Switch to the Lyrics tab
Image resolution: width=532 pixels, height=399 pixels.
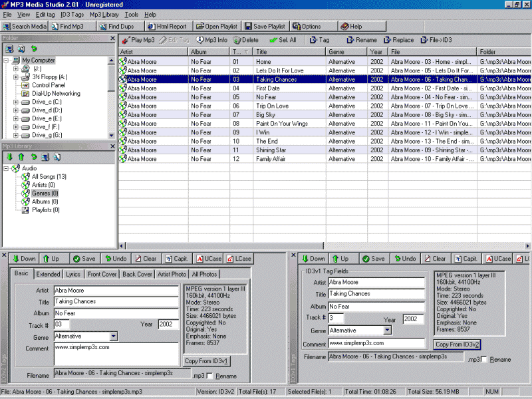pyautogui.click(x=73, y=274)
